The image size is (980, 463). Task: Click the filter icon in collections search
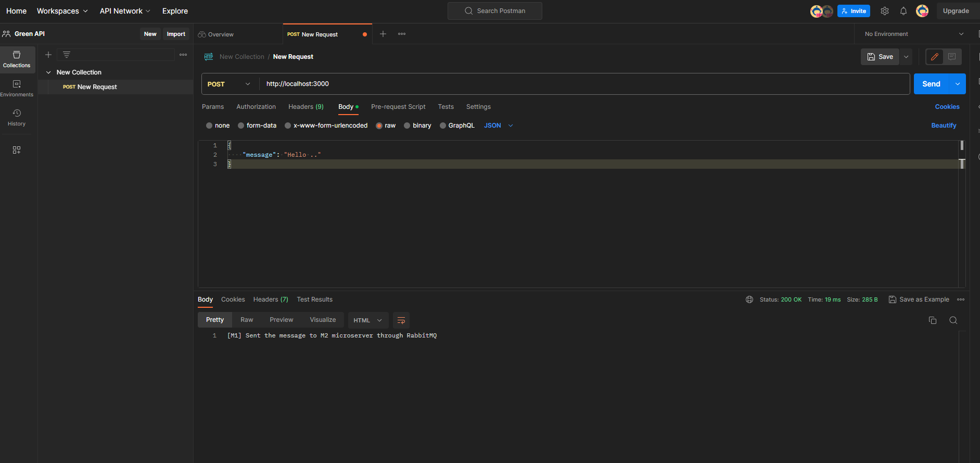[x=67, y=55]
